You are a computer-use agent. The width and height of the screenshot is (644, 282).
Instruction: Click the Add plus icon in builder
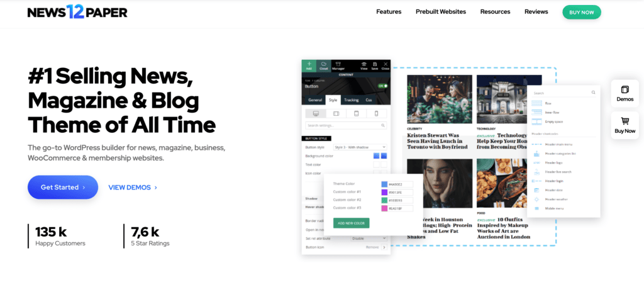pyautogui.click(x=309, y=65)
